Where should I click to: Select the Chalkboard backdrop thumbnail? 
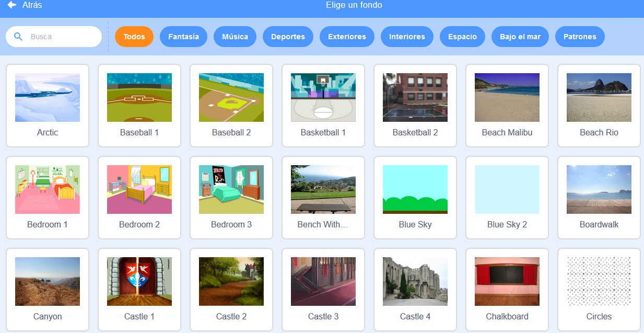pos(507,282)
